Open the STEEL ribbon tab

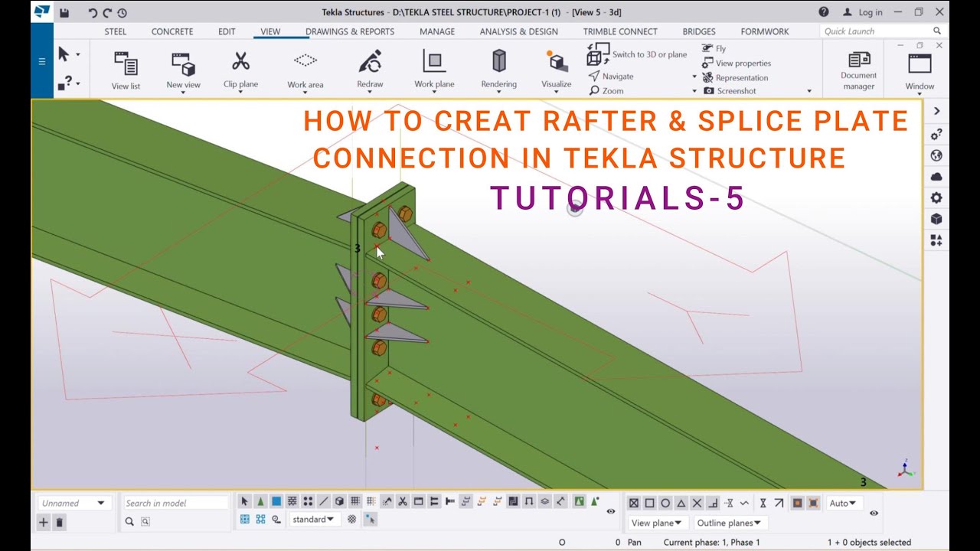pos(116,31)
